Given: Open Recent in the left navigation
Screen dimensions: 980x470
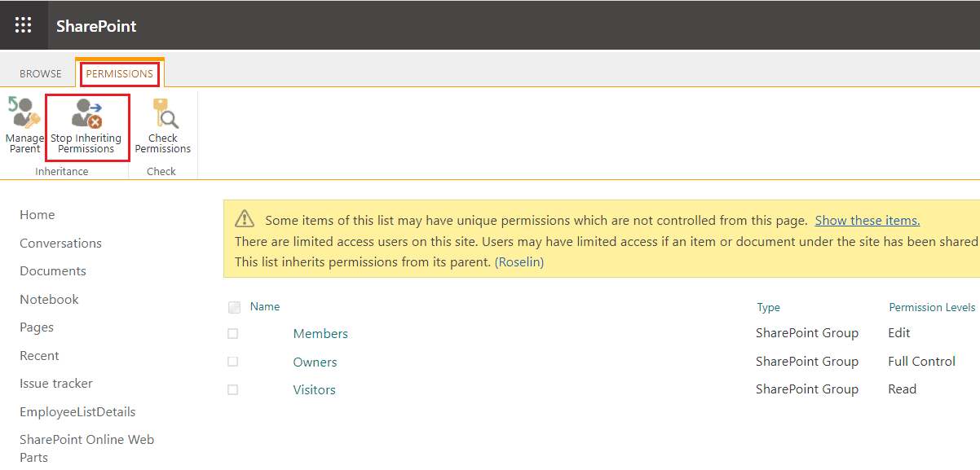Looking at the screenshot, I should [x=39, y=355].
